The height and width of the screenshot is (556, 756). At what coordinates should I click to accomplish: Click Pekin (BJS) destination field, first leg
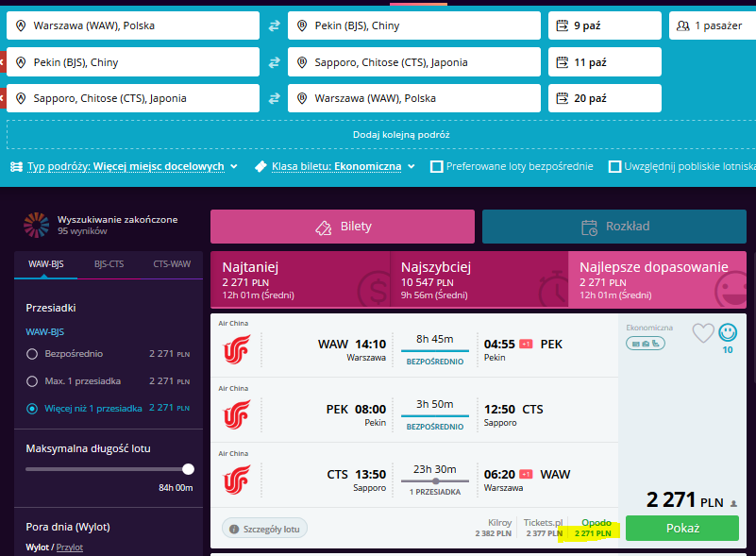(x=414, y=25)
